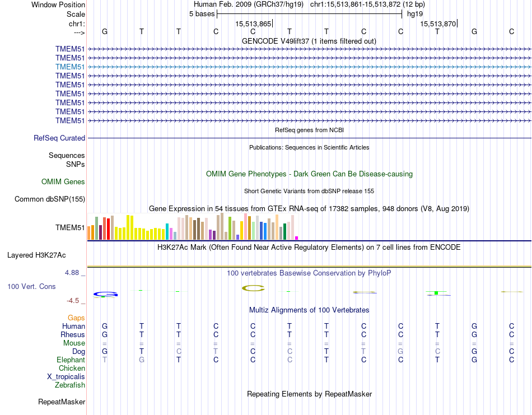Select the Chicken species label
Screen dimensions: 532x415
point(72,368)
